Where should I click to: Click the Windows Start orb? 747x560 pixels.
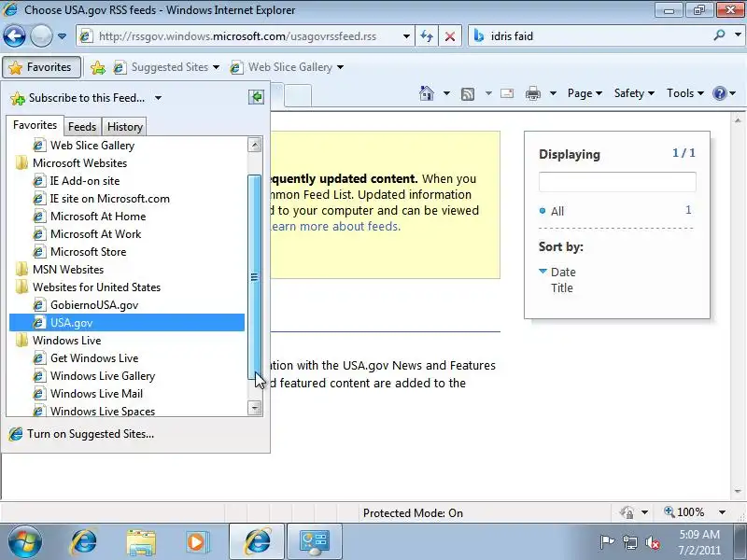click(x=25, y=542)
